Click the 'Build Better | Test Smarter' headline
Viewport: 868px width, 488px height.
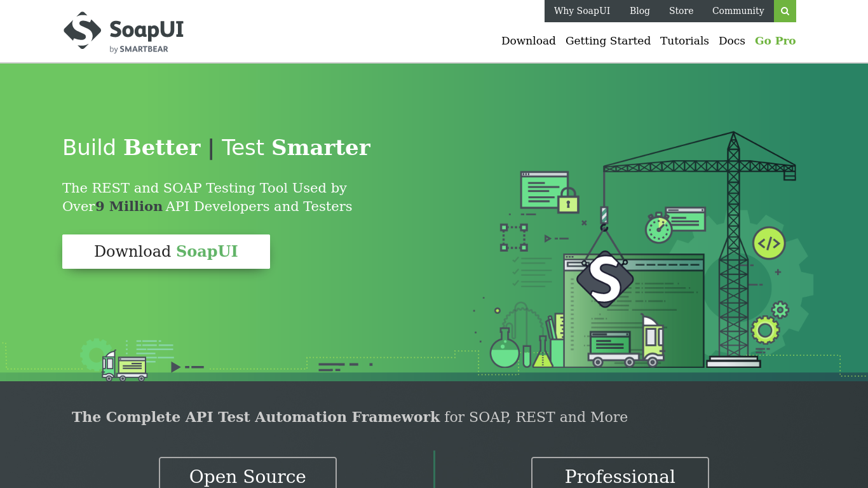click(x=216, y=147)
